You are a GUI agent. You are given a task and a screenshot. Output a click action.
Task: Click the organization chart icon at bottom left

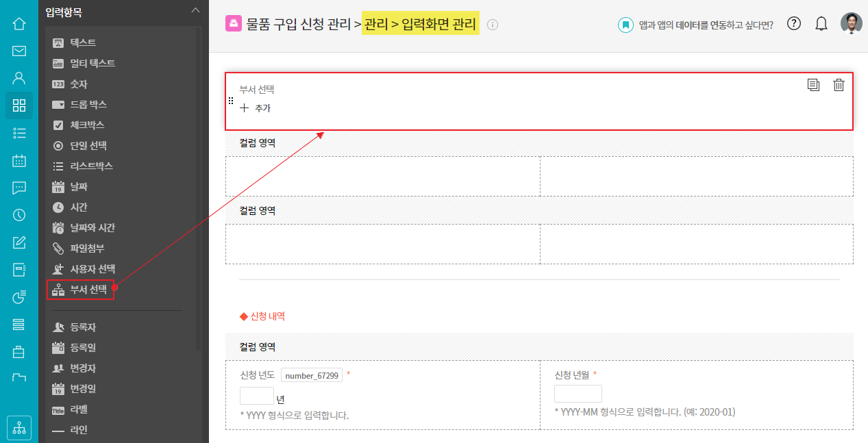click(19, 427)
